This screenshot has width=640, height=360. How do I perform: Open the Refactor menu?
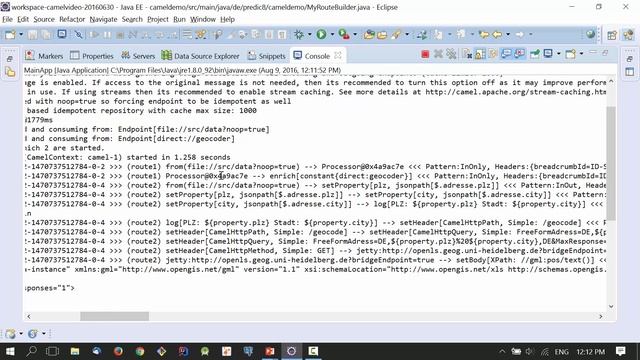pyautogui.click(x=72, y=19)
